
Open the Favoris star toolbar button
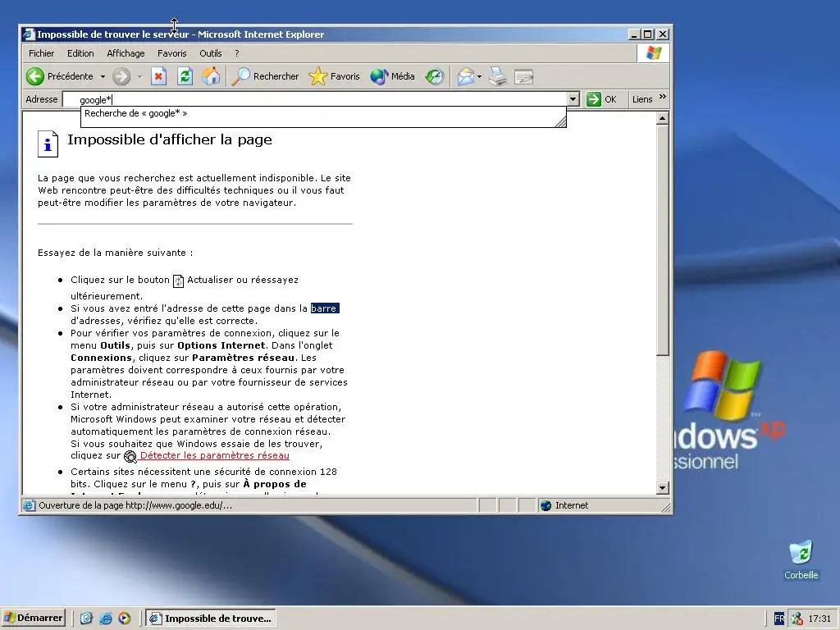coord(335,76)
